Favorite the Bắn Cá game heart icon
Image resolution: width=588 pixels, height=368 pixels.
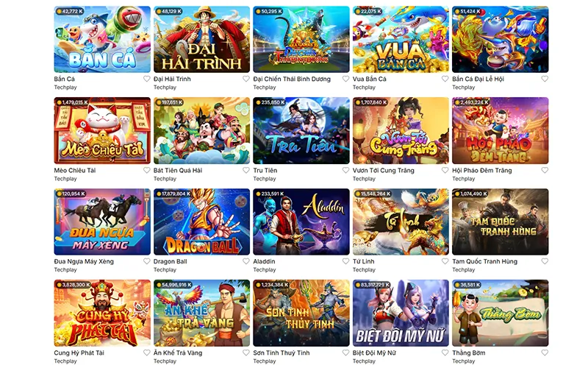146,79
